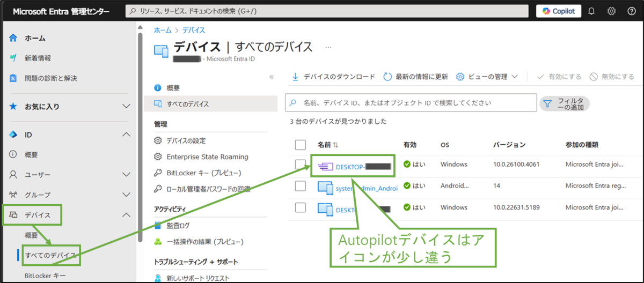Click 有効にする in the toolbar
Image resolution: width=644 pixels, height=283 pixels.
tap(559, 77)
